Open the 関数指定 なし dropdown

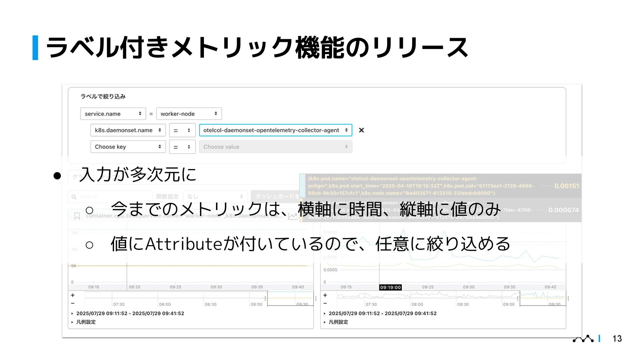click(x=215, y=197)
